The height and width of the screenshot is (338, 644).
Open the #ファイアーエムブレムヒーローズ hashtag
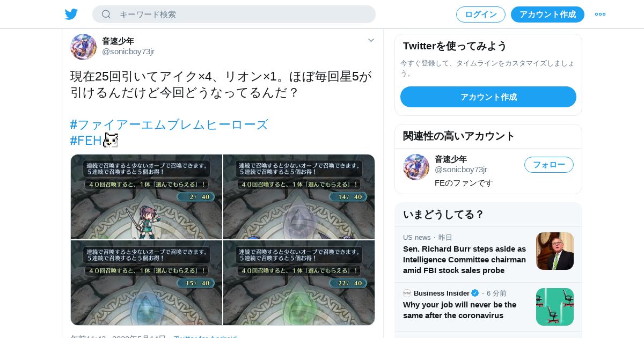[169, 125]
